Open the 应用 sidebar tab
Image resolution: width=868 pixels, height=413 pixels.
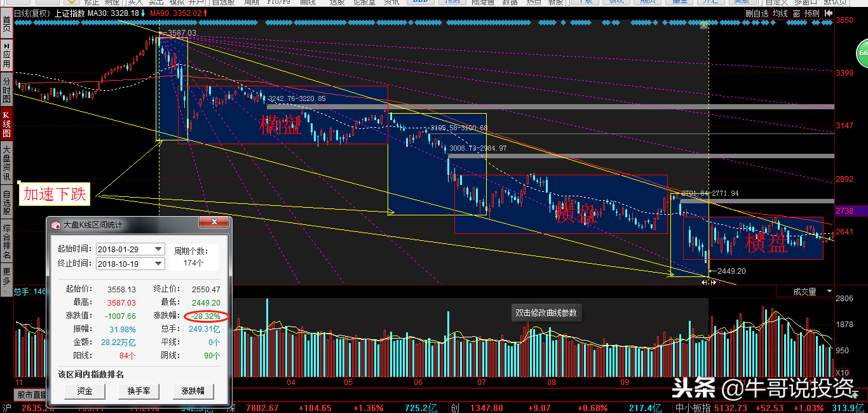click(x=6, y=57)
